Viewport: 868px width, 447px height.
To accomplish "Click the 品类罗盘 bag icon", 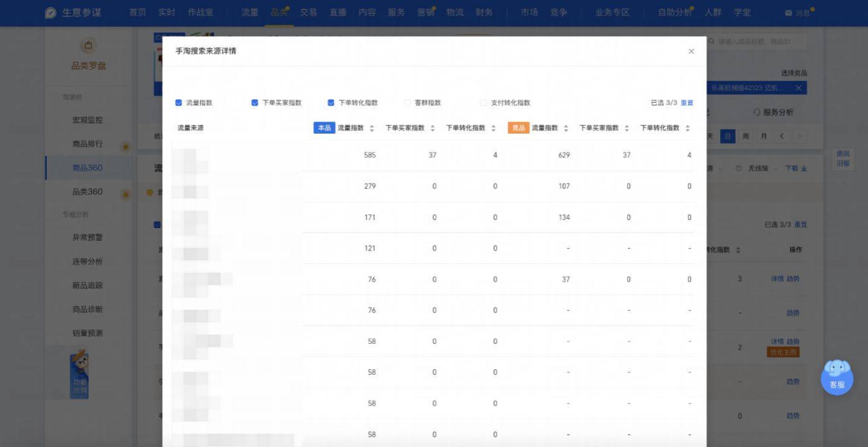I will click(88, 45).
